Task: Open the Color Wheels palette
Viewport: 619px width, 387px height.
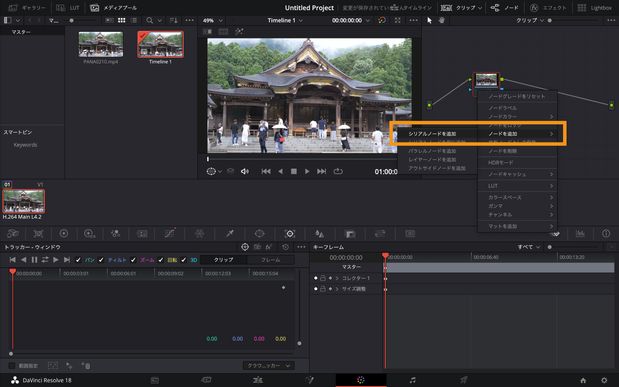Action: [x=64, y=233]
